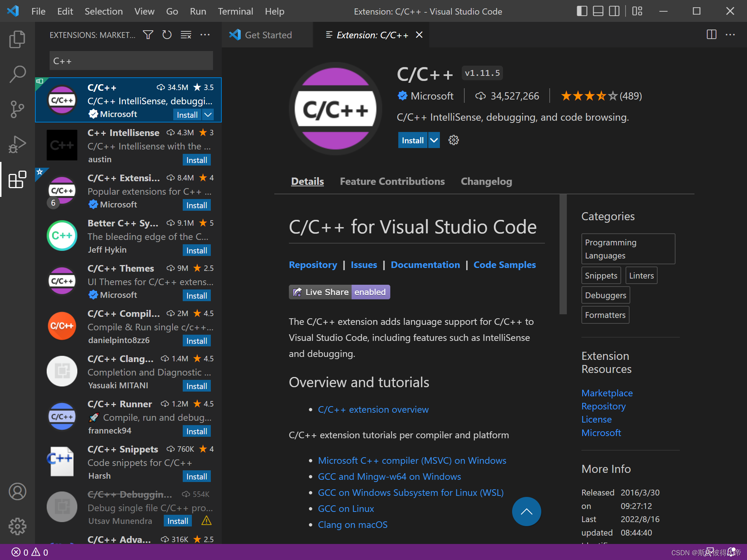The height and width of the screenshot is (560, 747).
Task: Click the C/C++ extension large logo
Action: [335, 109]
